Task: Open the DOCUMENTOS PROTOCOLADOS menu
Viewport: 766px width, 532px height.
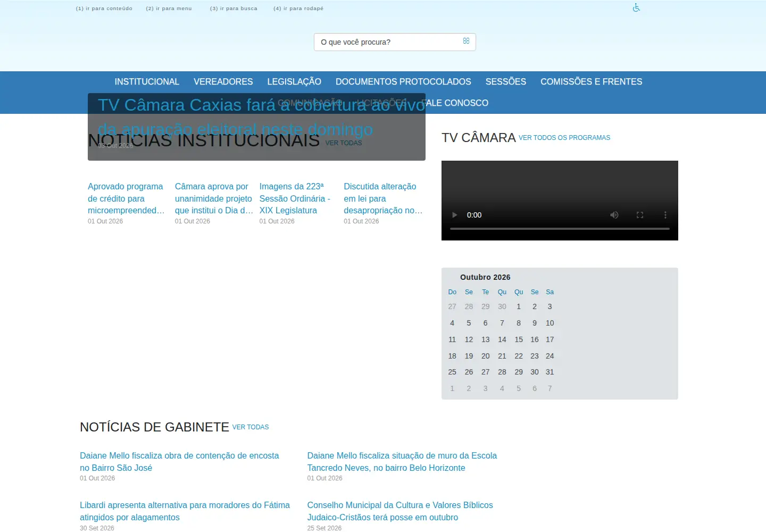Action: tap(403, 81)
